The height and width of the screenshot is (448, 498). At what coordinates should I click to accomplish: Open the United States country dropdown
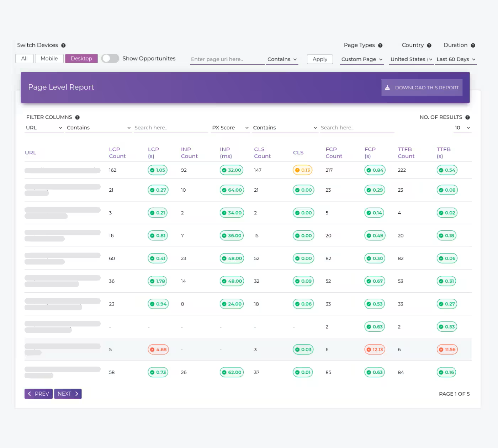tap(411, 59)
